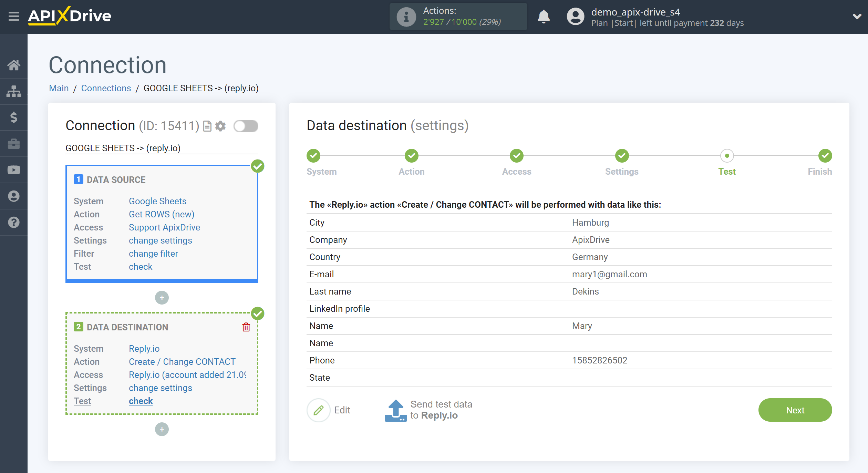
Task: Open Support ApixDrive access link
Action: click(x=164, y=227)
